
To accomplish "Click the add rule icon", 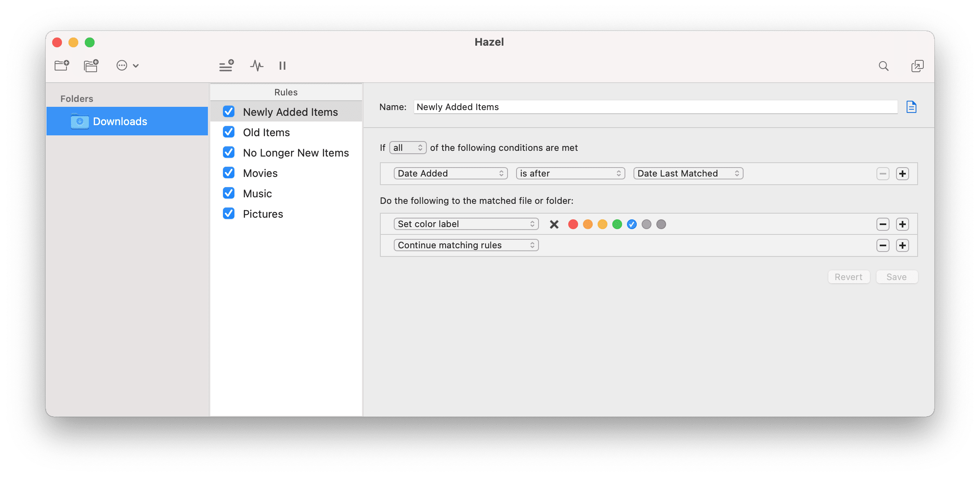I will click(226, 66).
